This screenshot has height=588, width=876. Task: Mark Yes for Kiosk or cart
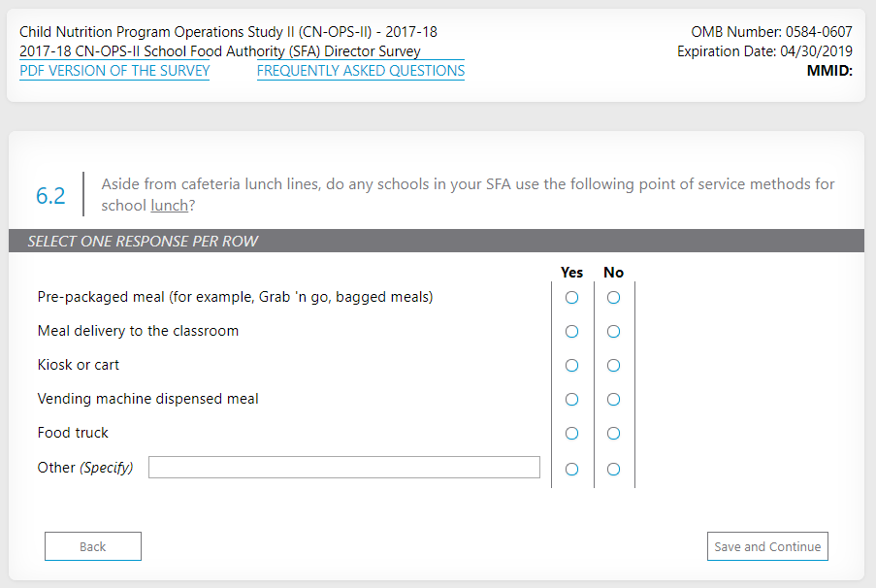(x=571, y=366)
